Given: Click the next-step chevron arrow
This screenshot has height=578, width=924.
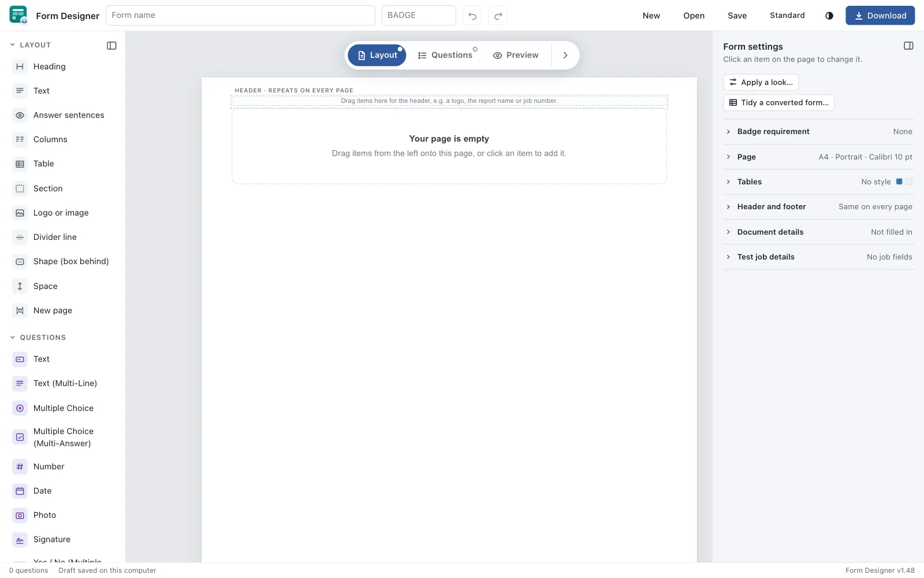Looking at the screenshot, I should point(565,55).
